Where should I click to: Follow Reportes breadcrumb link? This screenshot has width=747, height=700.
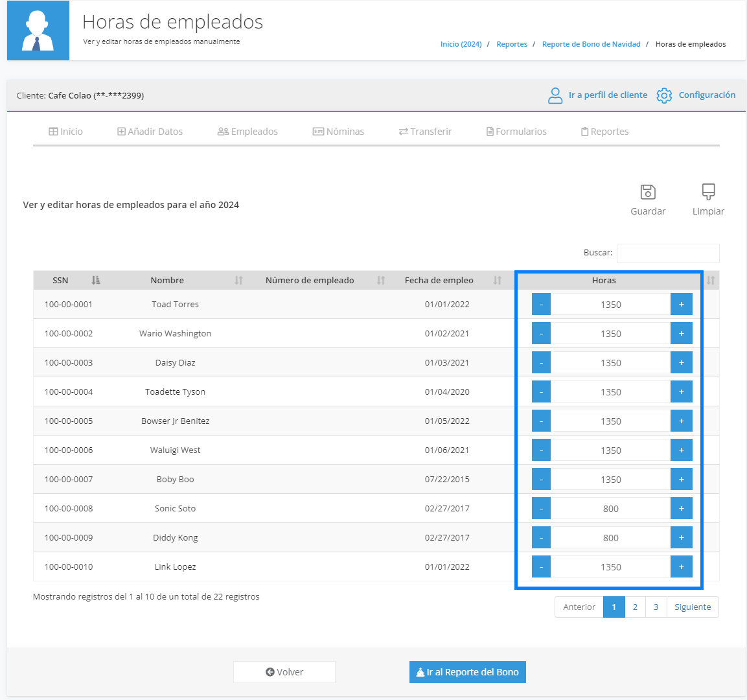pos(512,44)
